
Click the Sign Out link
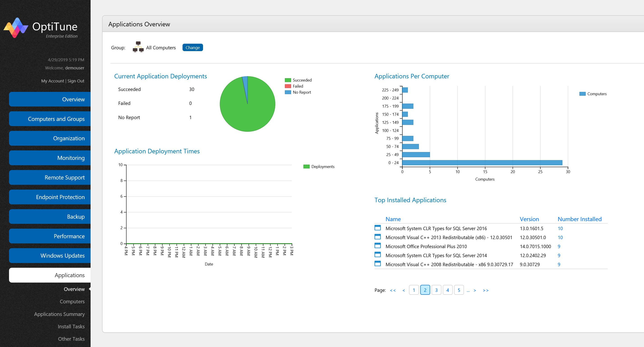pyautogui.click(x=76, y=81)
